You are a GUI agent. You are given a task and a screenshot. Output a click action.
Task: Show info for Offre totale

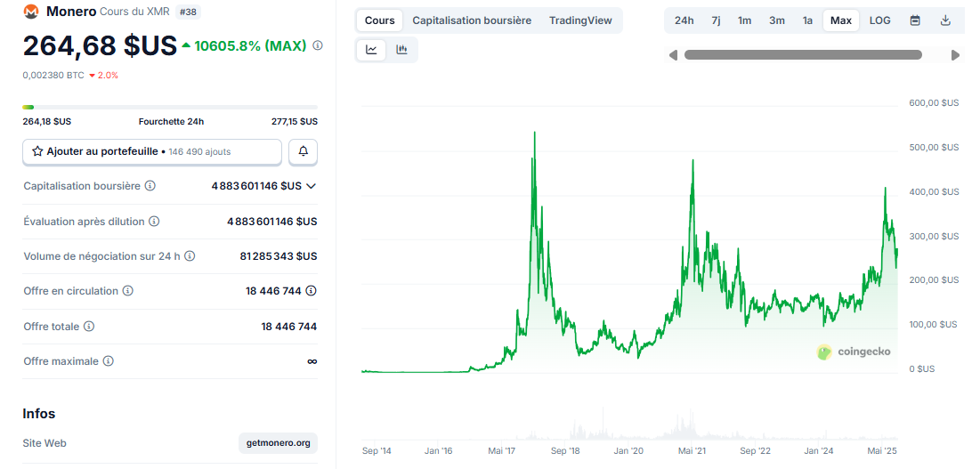click(89, 327)
